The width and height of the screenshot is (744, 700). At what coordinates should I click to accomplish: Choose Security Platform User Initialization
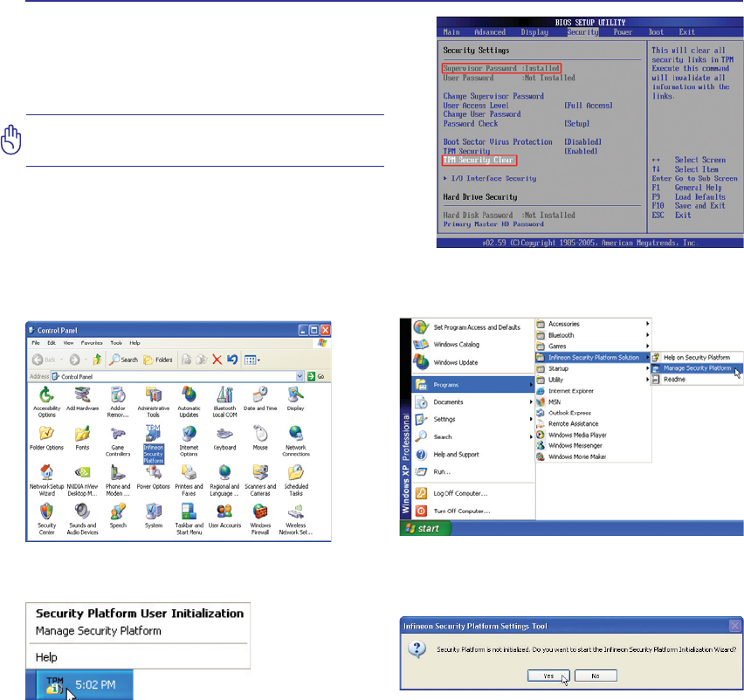[x=140, y=614]
